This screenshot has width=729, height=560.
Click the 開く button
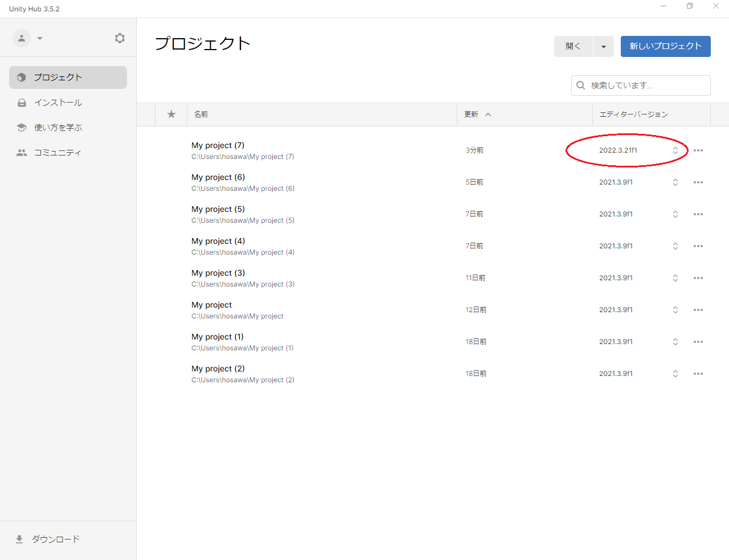[573, 47]
